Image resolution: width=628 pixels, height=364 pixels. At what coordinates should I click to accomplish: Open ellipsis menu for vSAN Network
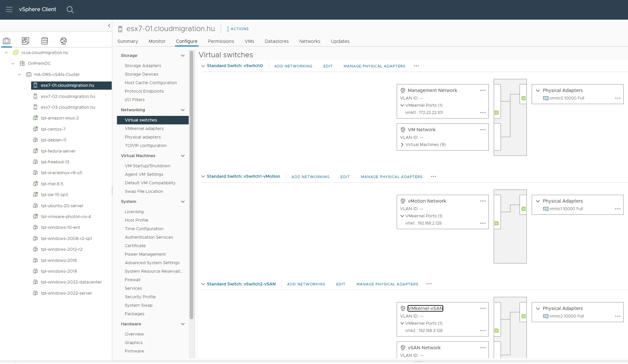click(483, 348)
